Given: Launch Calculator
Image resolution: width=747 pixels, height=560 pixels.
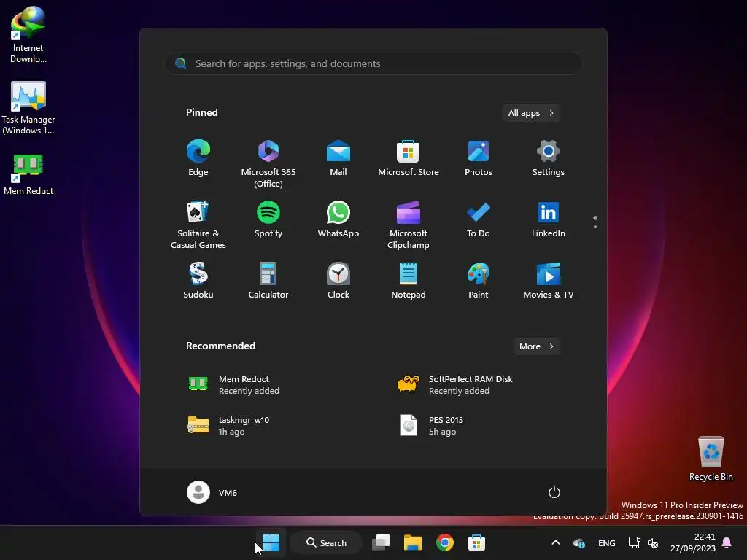Looking at the screenshot, I should (x=268, y=281).
